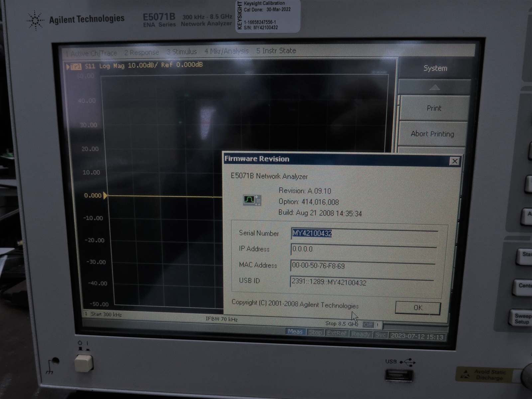Click the Stop status indicator
The width and height of the screenshot is (532, 399).
coord(315,332)
